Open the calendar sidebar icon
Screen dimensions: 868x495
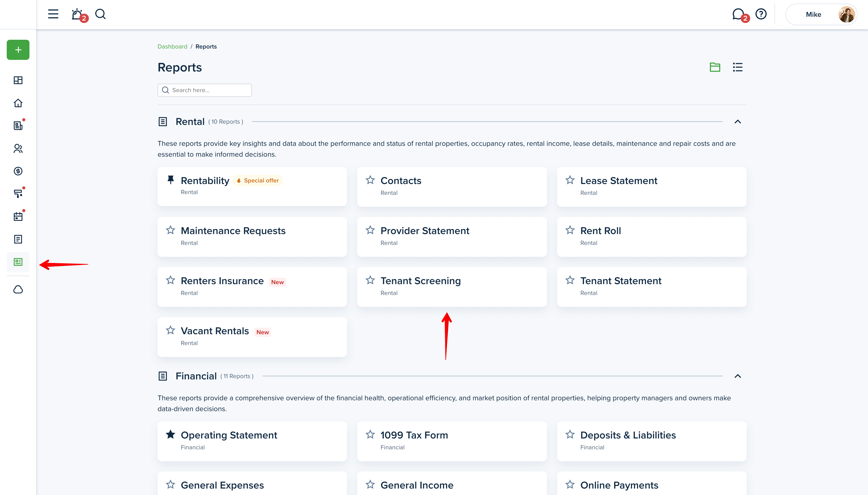point(18,216)
